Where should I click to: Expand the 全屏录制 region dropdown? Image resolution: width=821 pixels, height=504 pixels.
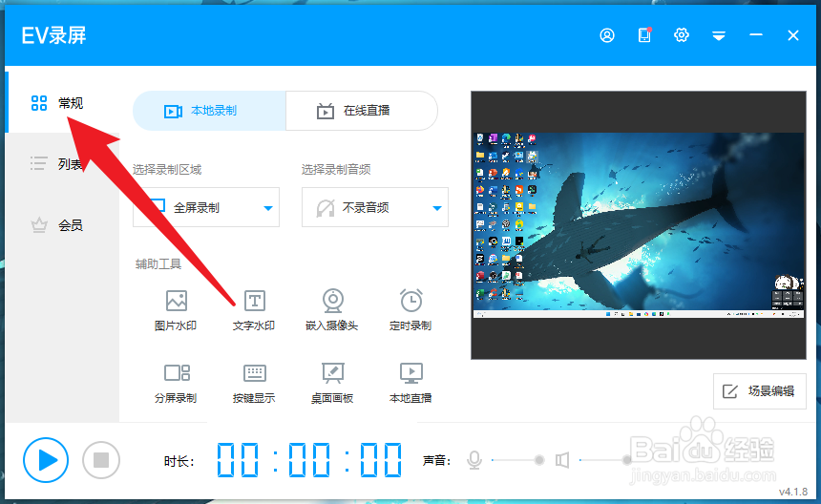(x=206, y=207)
